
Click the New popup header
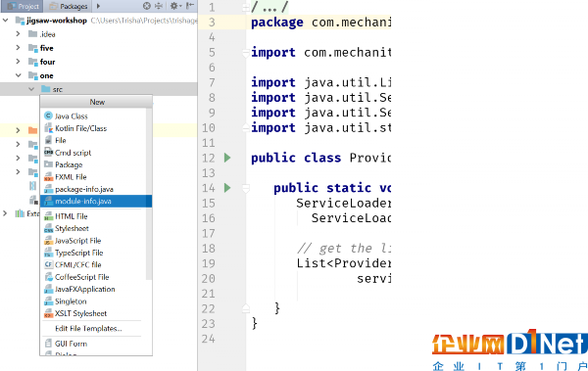click(x=96, y=102)
